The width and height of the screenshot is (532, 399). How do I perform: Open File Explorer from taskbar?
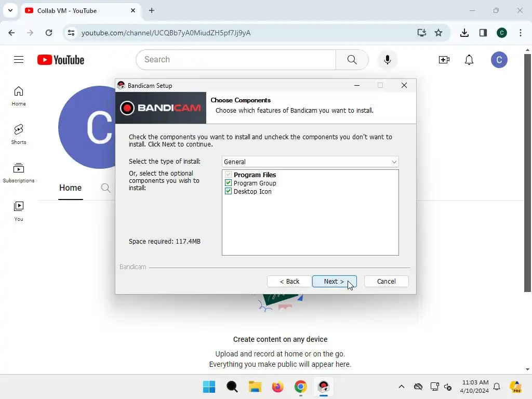pyautogui.click(x=255, y=387)
